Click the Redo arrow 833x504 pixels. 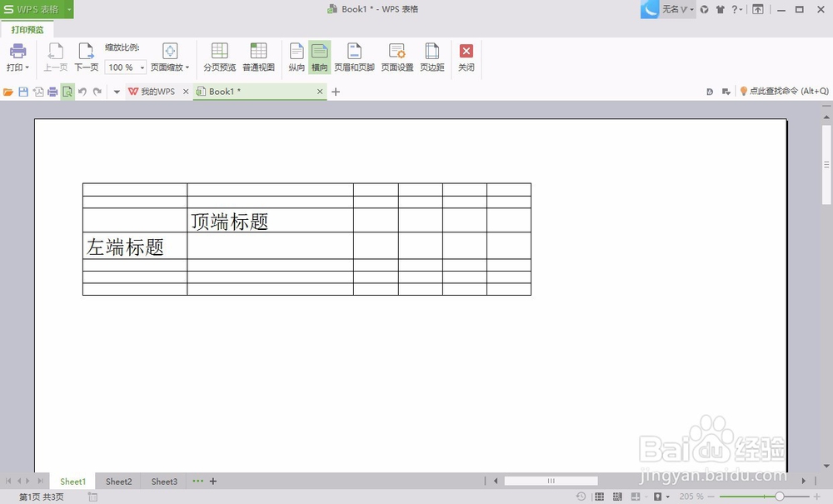[x=97, y=92]
